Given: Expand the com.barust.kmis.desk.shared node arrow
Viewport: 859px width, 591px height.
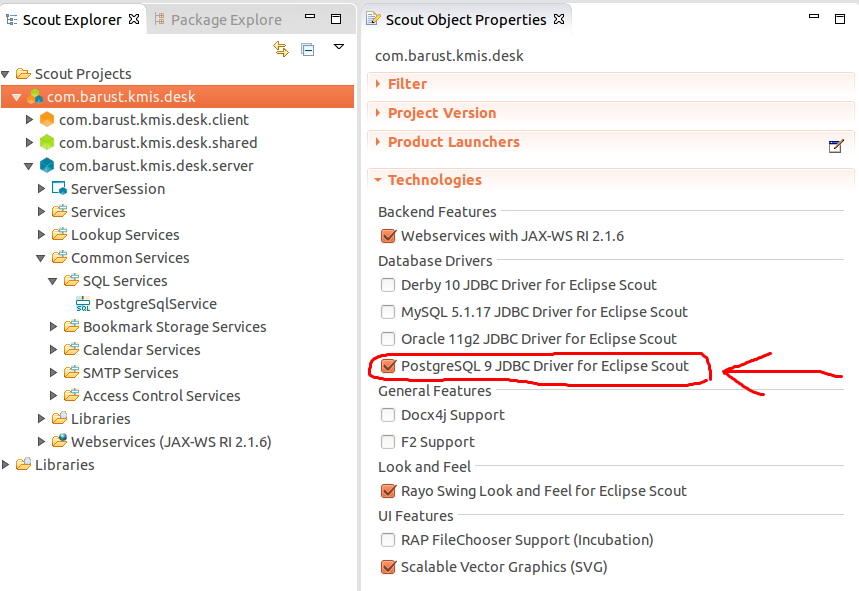Looking at the screenshot, I should pyautogui.click(x=30, y=142).
